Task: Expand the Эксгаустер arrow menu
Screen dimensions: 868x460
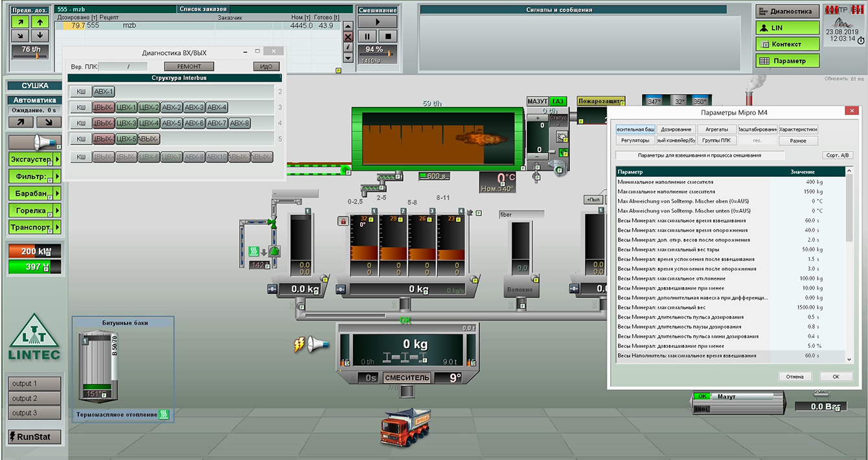Action: tap(57, 159)
